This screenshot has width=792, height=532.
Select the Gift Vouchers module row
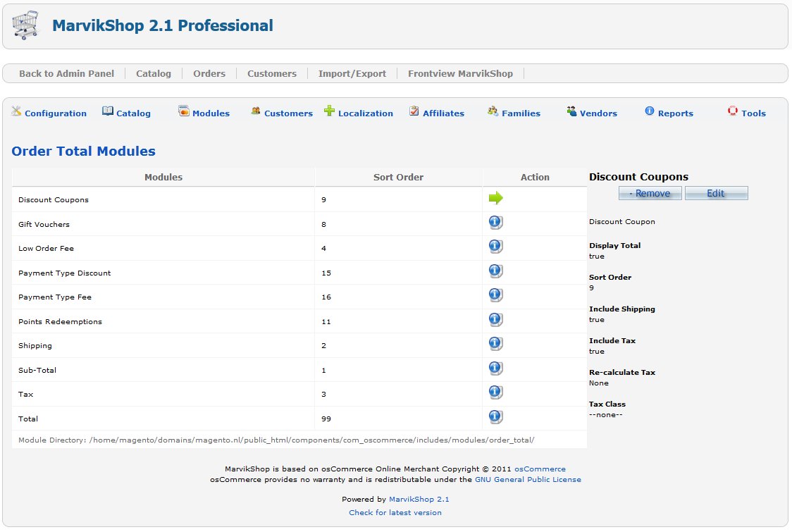point(299,224)
